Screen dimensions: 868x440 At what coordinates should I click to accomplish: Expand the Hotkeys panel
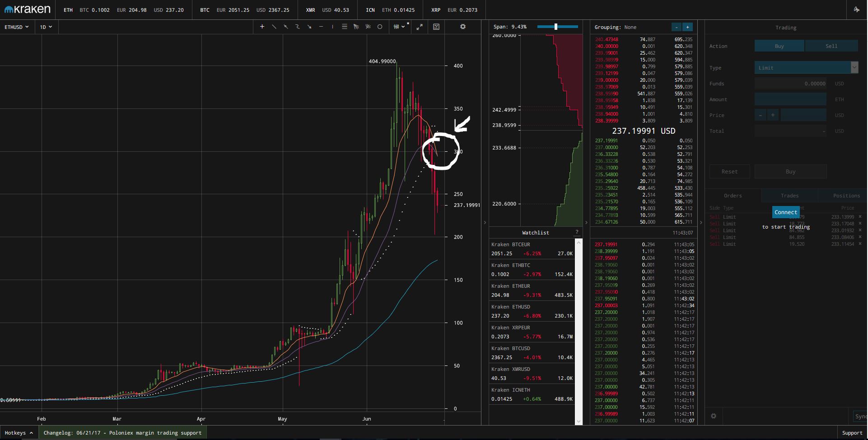pos(19,433)
